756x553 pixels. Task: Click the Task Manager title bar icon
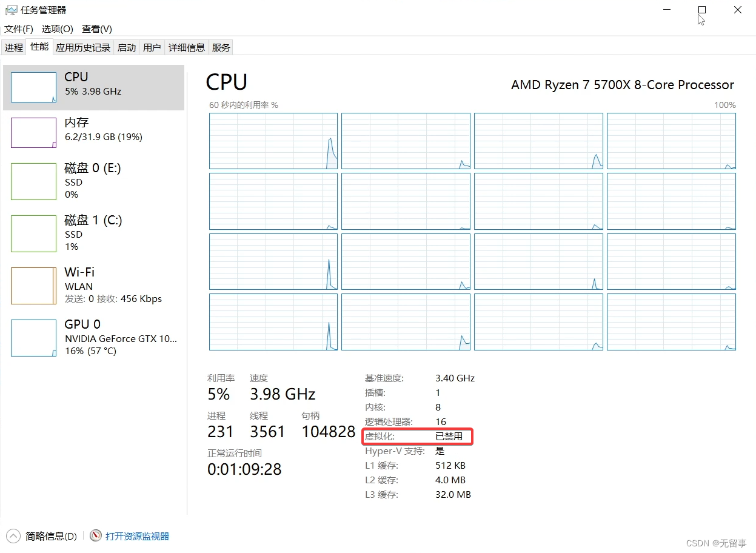(x=11, y=10)
